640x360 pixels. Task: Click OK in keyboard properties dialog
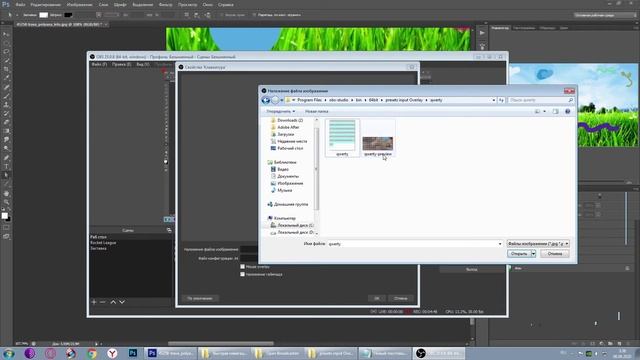point(377,298)
